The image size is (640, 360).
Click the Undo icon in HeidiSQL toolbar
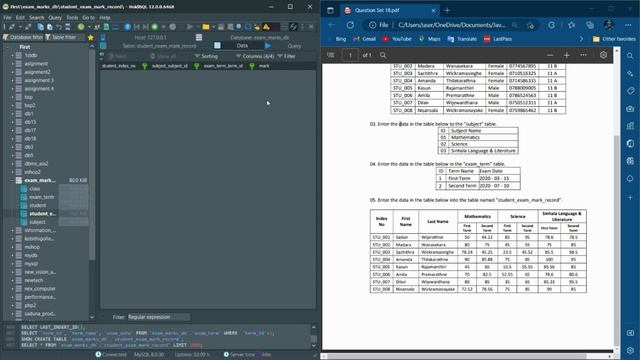[x=59, y=27]
